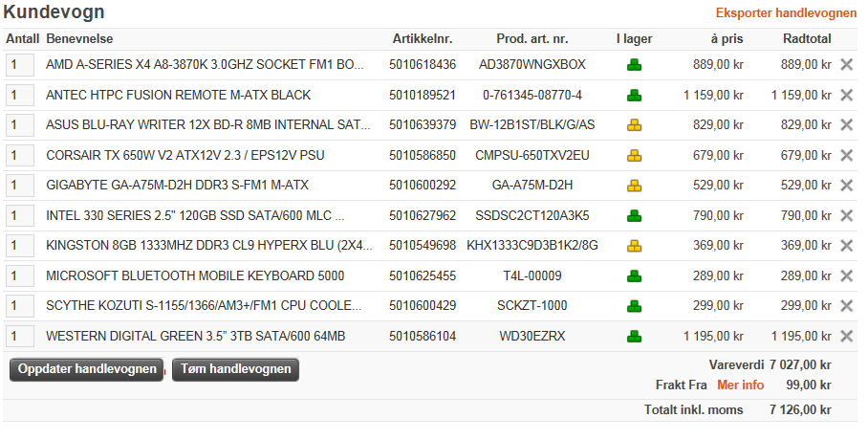Delete the Kingston 8GB HyperX row
Screen dimensions: 868x440
(x=846, y=246)
